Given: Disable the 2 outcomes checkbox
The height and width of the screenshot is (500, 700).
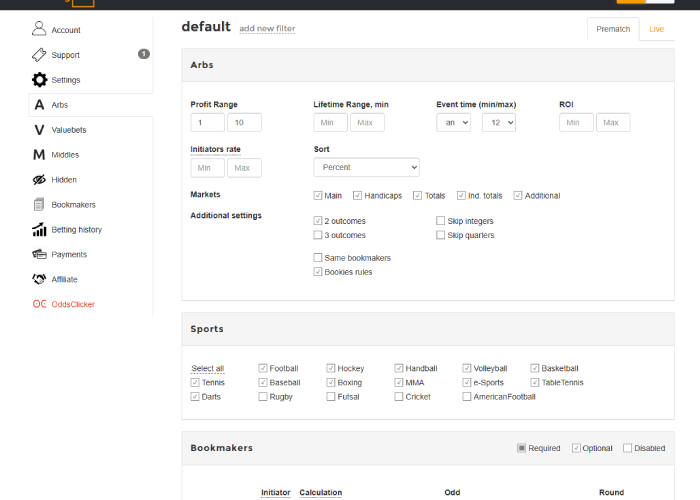Looking at the screenshot, I should point(318,221).
